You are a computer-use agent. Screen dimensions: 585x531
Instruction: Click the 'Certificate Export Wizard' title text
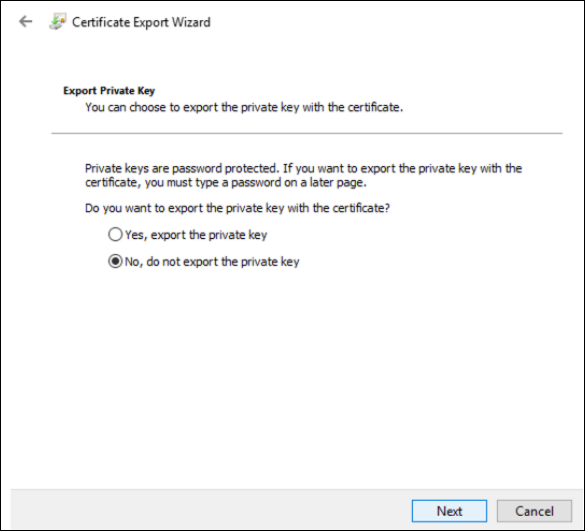(141, 22)
